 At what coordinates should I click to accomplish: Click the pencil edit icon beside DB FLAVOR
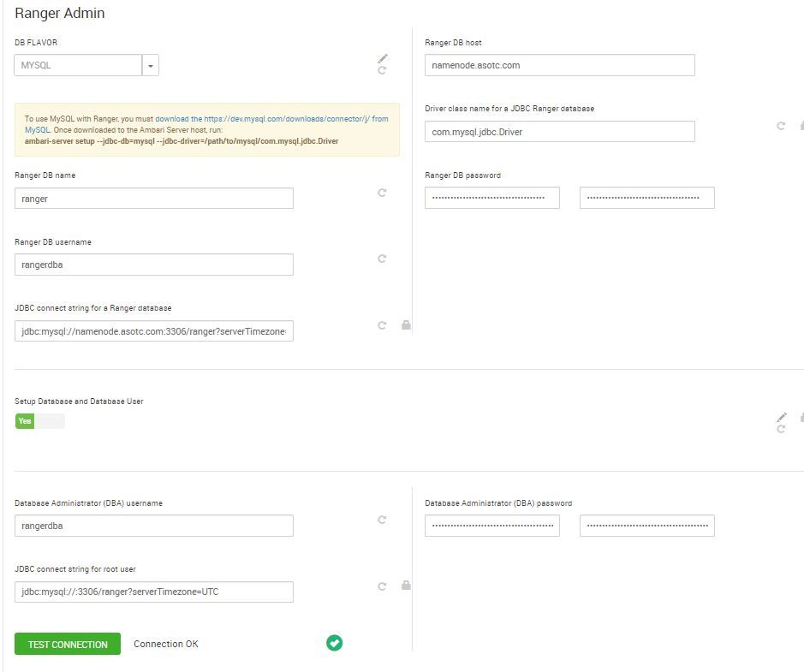click(x=383, y=59)
